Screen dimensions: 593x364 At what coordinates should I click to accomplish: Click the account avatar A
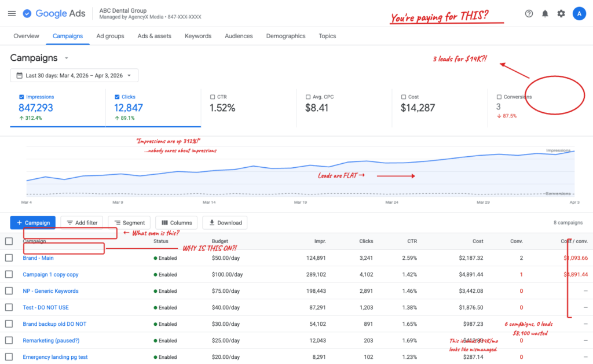tap(579, 13)
